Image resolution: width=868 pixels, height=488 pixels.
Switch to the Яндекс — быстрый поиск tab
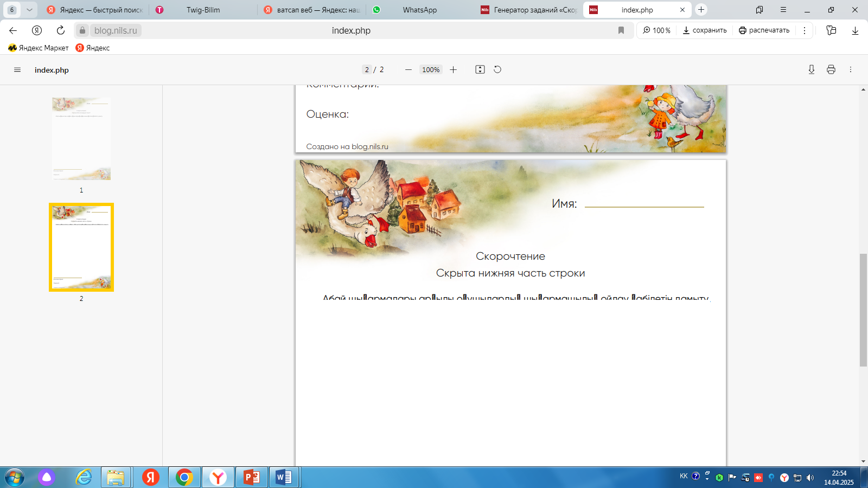click(x=94, y=10)
